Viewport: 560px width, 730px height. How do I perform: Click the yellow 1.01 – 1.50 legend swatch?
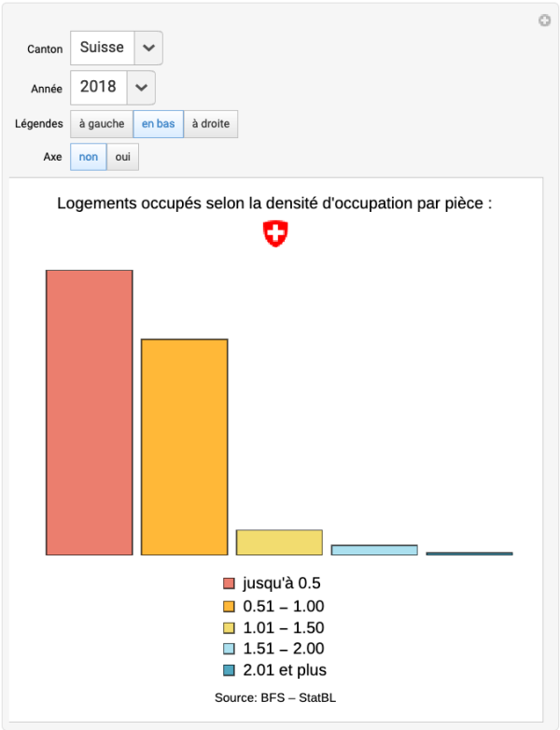coord(229,628)
